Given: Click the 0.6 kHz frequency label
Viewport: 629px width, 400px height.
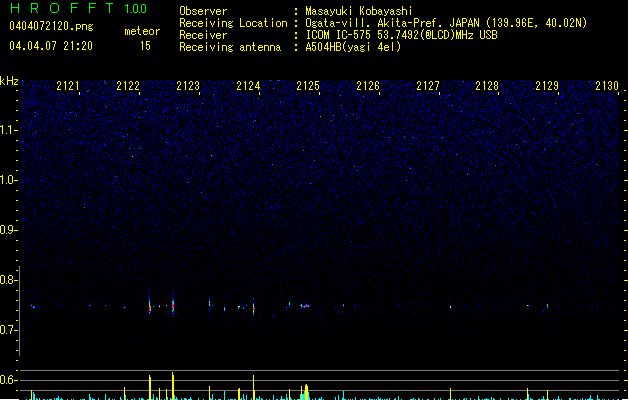Looking at the screenshot, I should click(x=8, y=380).
